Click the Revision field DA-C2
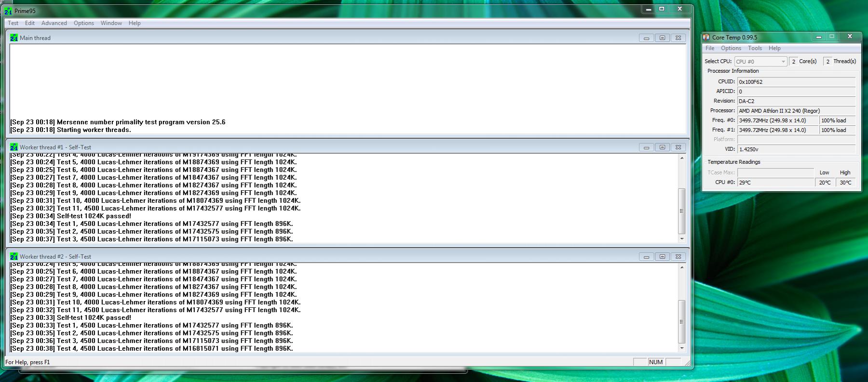This screenshot has height=382, width=868. pos(796,101)
